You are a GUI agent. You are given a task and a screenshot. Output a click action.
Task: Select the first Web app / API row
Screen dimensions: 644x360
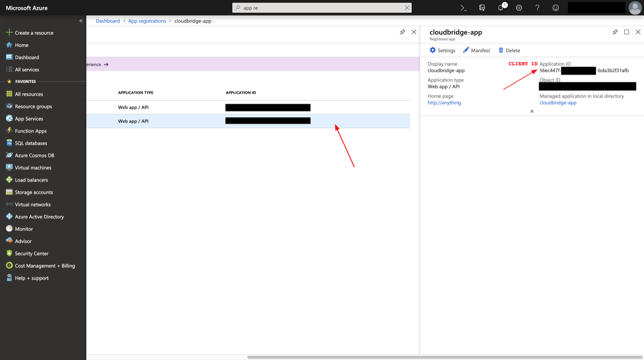[x=248, y=107]
